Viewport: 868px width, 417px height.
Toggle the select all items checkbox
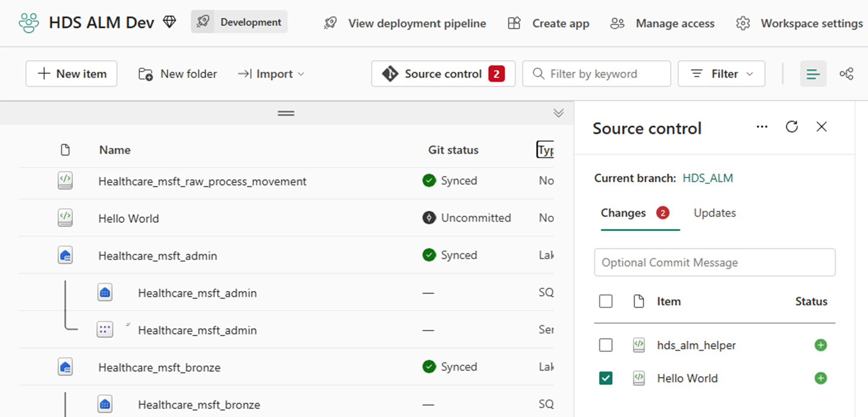606,301
